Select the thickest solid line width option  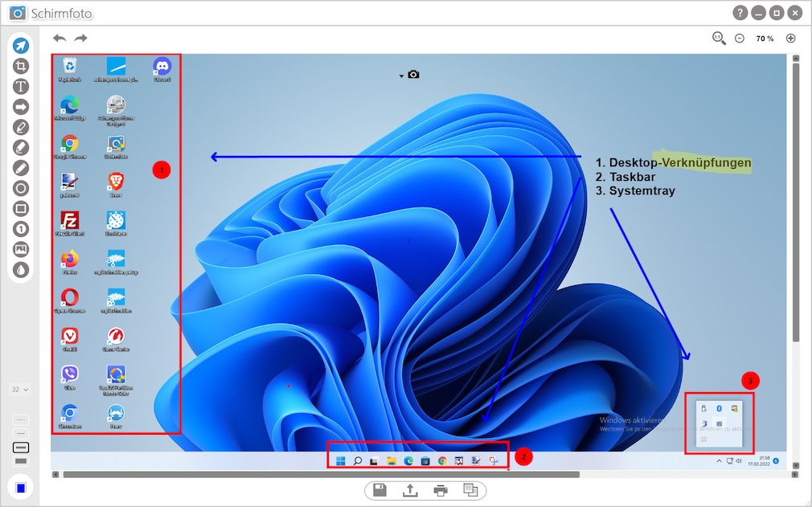pos(21,461)
